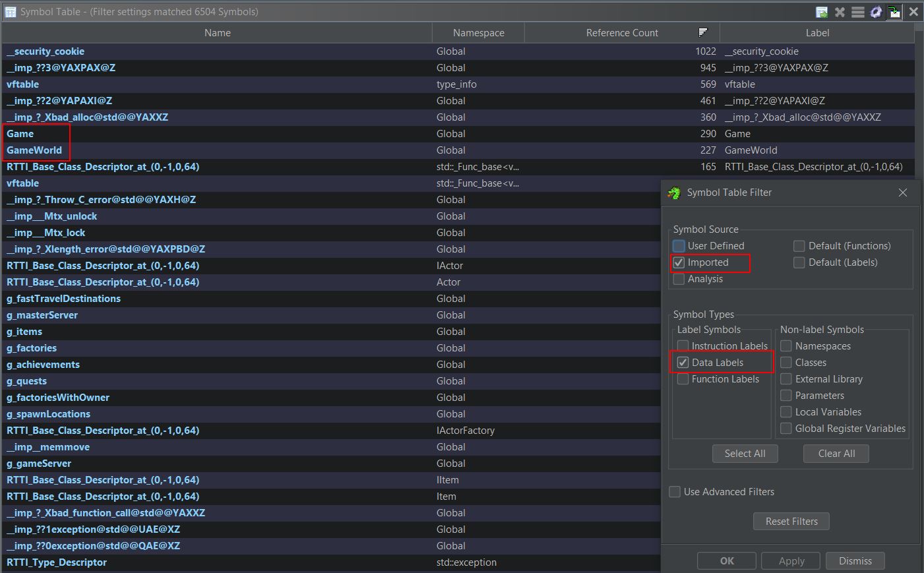
Task: Select the __security_cookie symbol row
Action: point(458,51)
